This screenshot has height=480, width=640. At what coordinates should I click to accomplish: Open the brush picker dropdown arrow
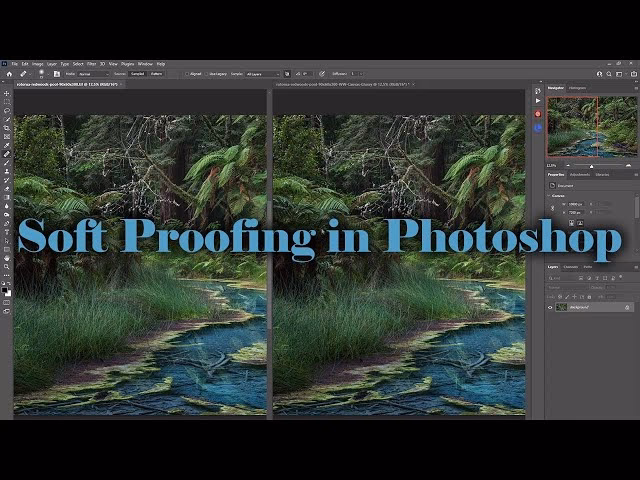pos(48,74)
